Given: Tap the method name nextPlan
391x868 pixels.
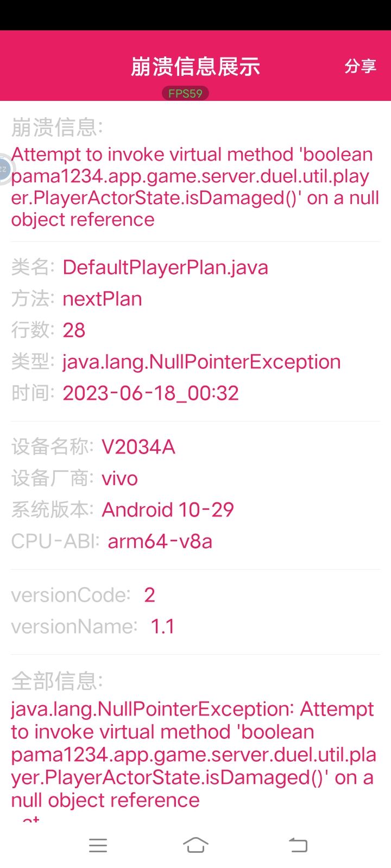Looking at the screenshot, I should click(102, 299).
